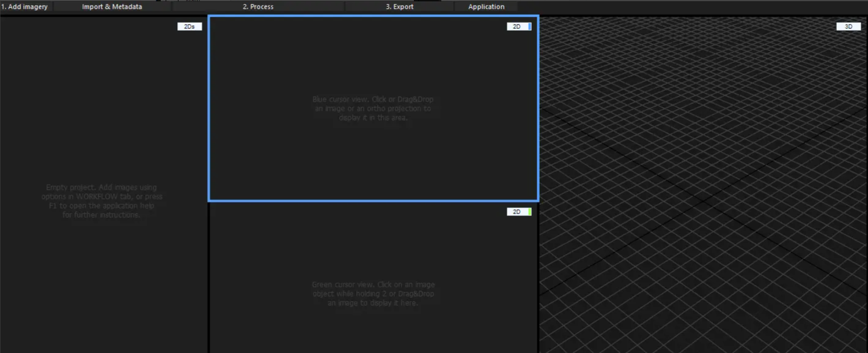Activate the green cursor view pane
868x353 pixels.
(373, 278)
